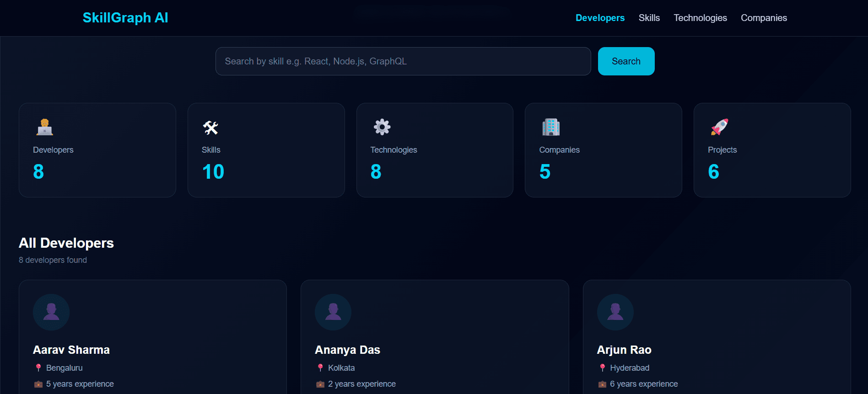Click the Projects rocket icon

click(x=719, y=127)
